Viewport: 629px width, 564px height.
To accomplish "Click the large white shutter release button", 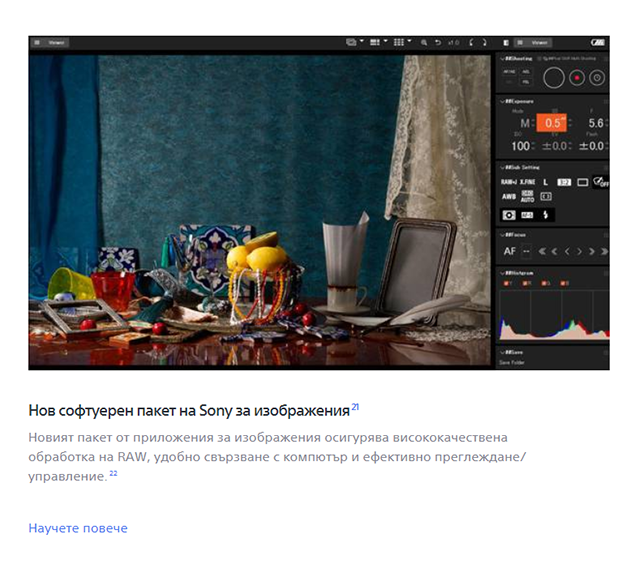I will pos(554,77).
